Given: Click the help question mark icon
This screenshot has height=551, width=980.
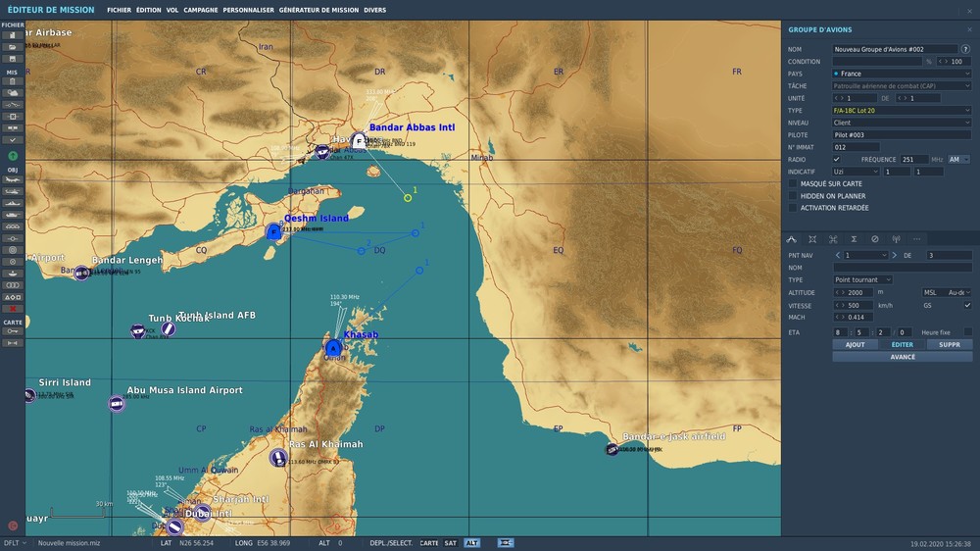Looking at the screenshot, I should tap(965, 49).
